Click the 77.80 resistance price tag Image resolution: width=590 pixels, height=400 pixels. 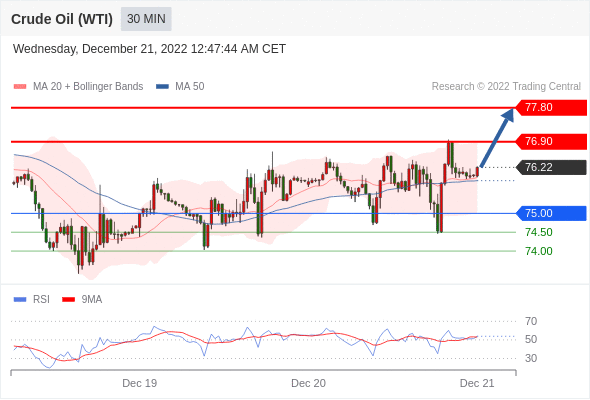551,108
